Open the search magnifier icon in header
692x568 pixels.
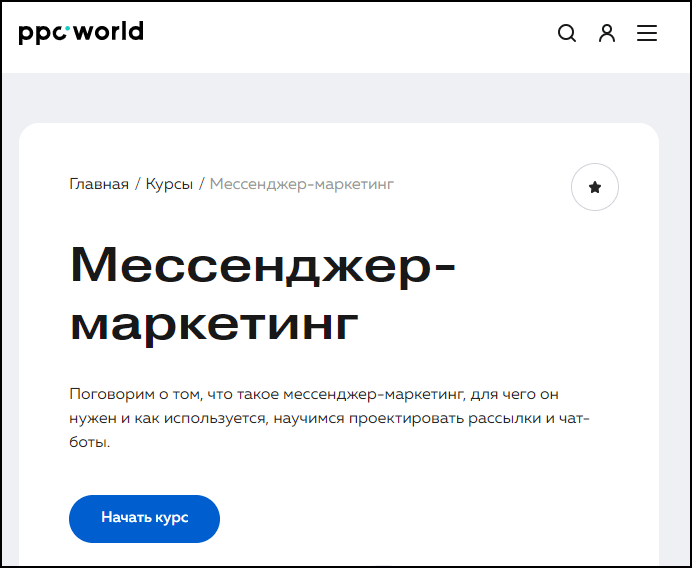[x=567, y=33]
